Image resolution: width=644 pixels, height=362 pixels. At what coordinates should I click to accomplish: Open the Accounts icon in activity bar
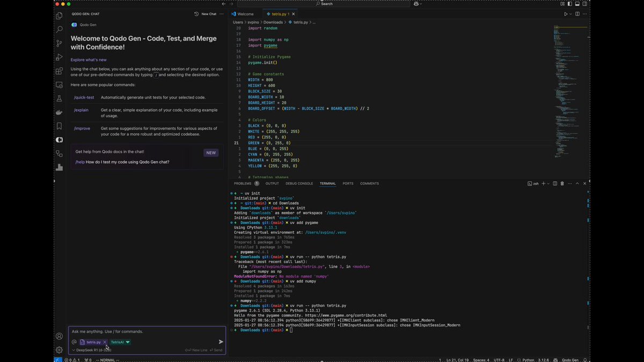(59, 336)
